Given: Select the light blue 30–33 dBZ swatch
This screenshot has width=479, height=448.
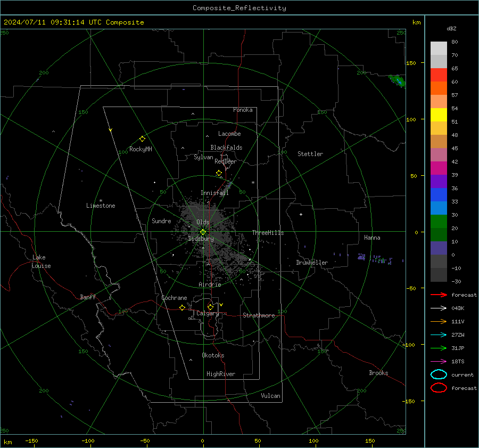Looking at the screenshot, I should (x=439, y=208).
